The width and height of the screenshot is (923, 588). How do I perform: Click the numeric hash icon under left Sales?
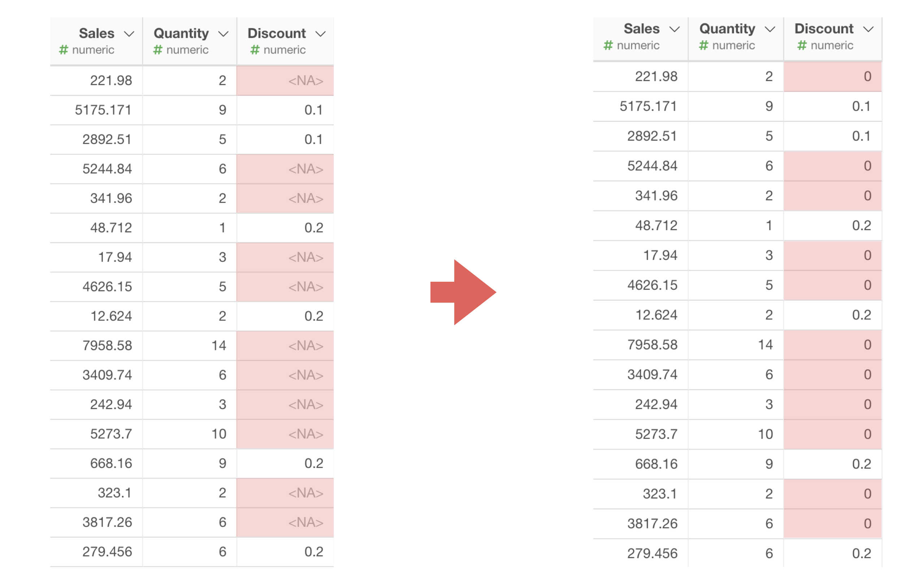pos(64,50)
